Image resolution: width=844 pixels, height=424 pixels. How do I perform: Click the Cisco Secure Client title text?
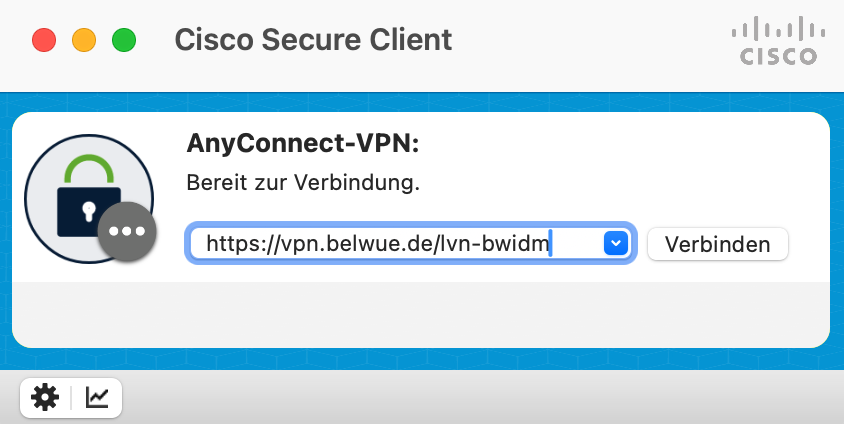click(313, 40)
